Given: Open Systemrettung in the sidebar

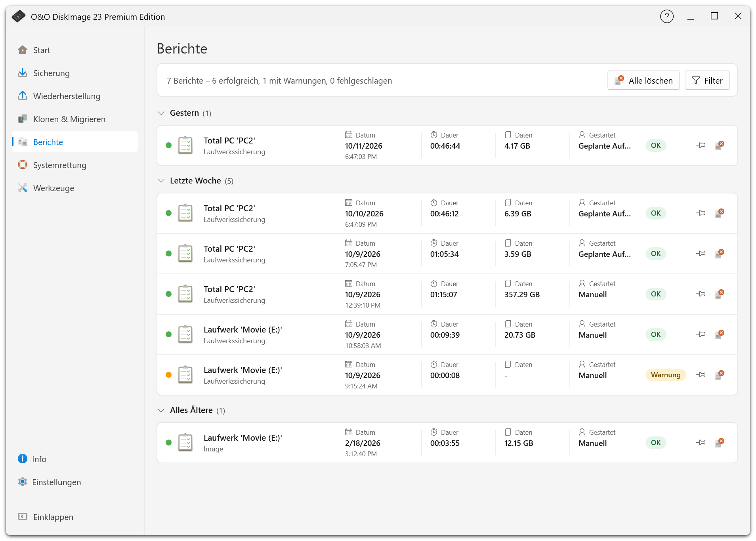Looking at the screenshot, I should click(75, 165).
